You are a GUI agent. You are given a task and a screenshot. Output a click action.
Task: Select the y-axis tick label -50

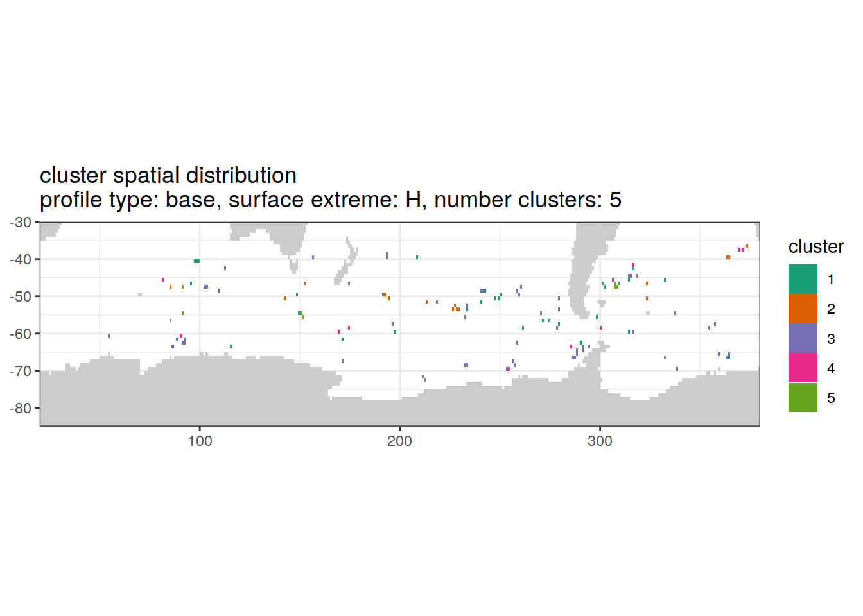[x=21, y=296]
